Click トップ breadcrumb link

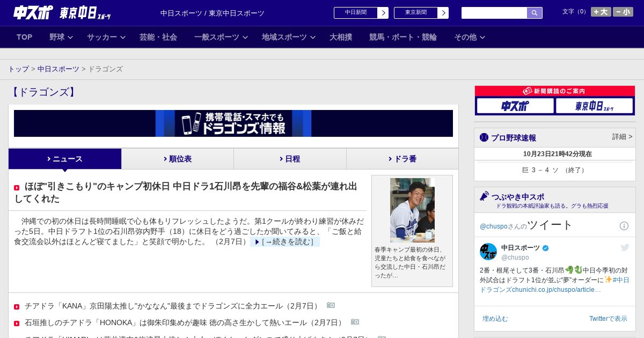point(18,69)
